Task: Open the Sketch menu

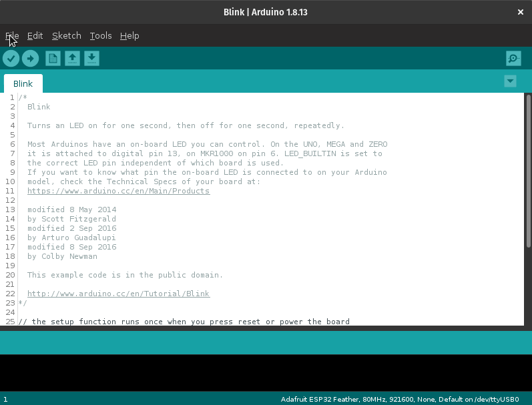Action: (x=67, y=35)
